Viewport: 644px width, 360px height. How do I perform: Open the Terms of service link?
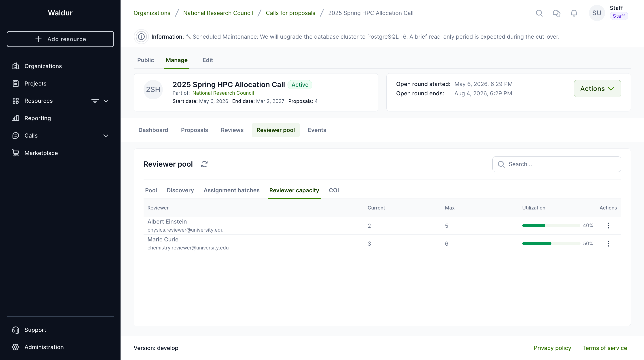click(604, 348)
